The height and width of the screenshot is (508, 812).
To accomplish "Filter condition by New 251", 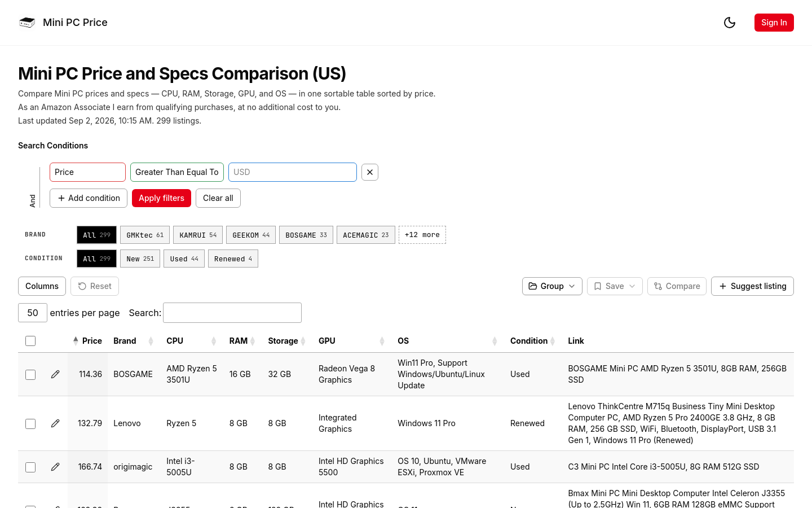I will coord(140,259).
